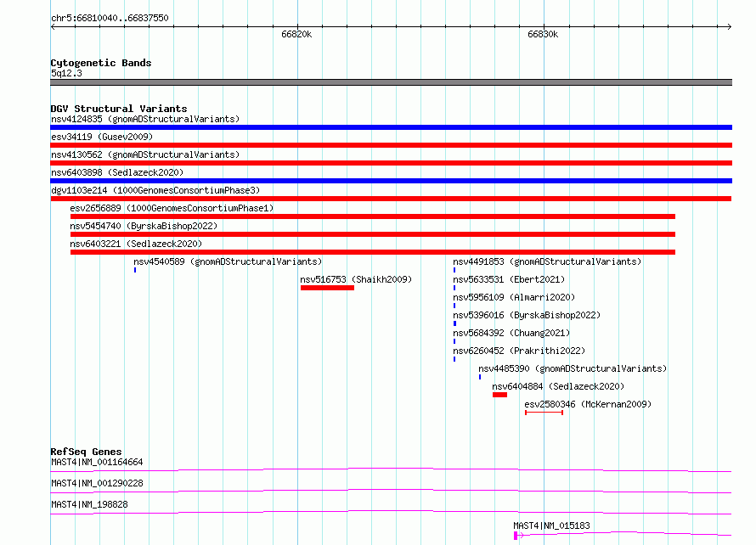Click the left arrow of the ruler
Image resolution: width=756 pixels, height=545 pixels.
tap(53, 26)
